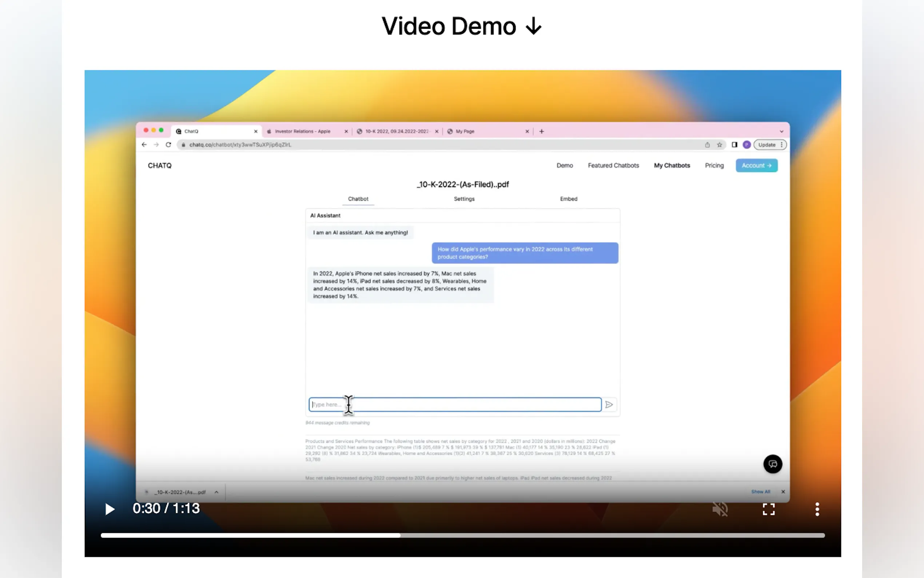Close the ChatQ browser tab

tap(256, 131)
